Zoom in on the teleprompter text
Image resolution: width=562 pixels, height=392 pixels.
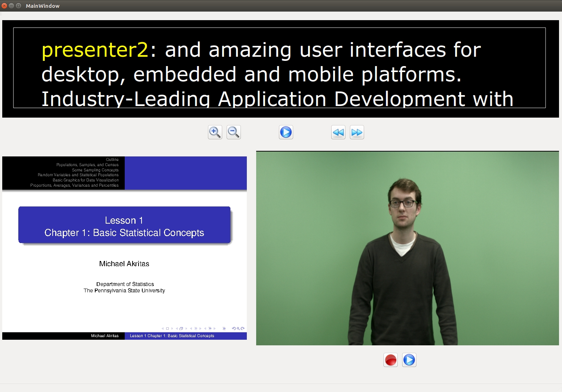(x=215, y=132)
